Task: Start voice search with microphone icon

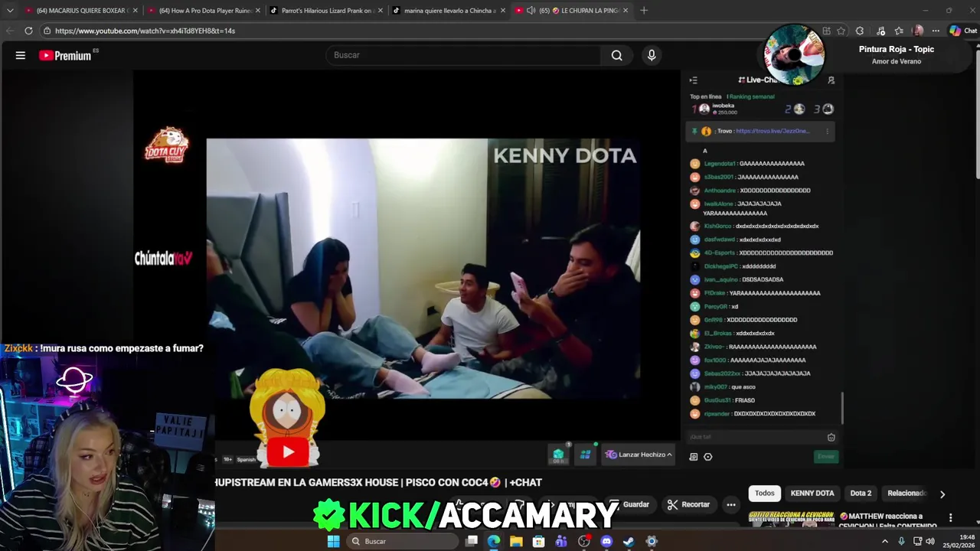Action: pyautogui.click(x=652, y=55)
